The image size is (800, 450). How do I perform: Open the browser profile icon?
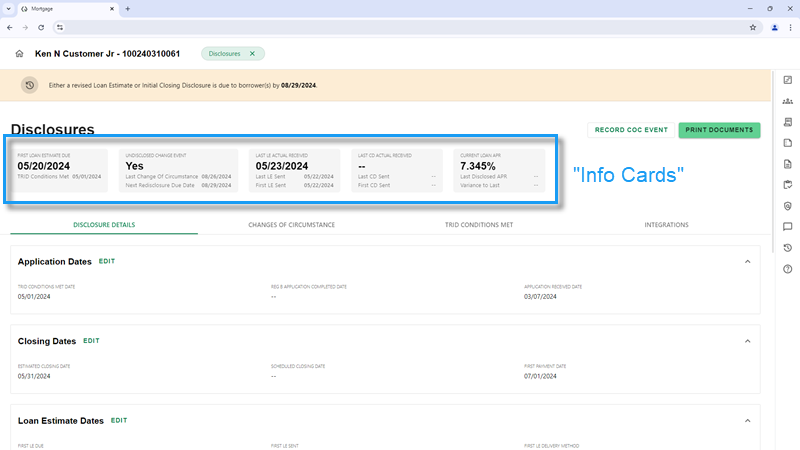click(774, 28)
